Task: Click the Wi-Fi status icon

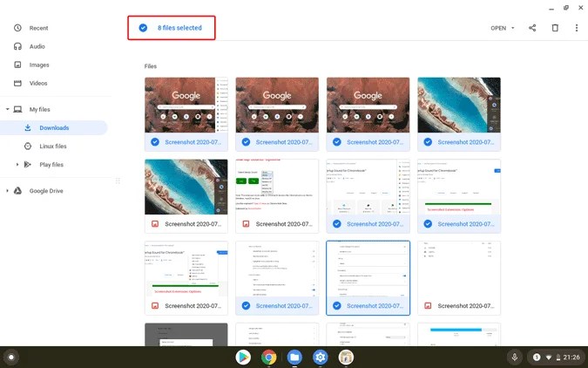Action: tap(549, 358)
